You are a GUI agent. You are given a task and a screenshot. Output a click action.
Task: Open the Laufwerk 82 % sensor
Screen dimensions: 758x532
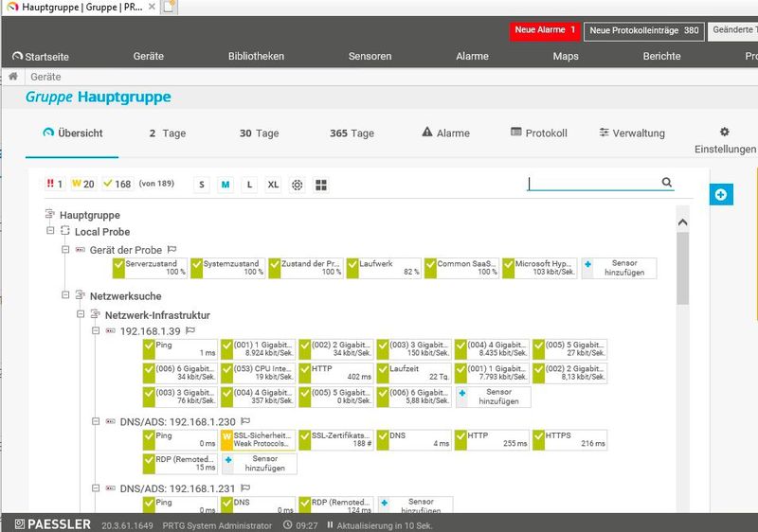[384, 268]
